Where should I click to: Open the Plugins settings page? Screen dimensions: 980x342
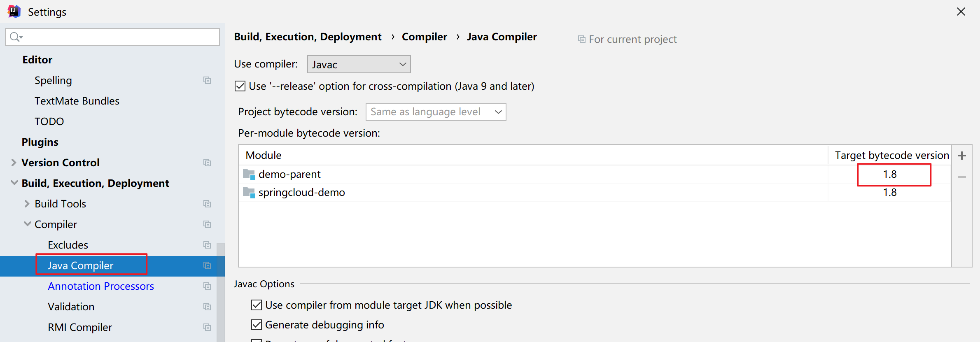pos(40,142)
